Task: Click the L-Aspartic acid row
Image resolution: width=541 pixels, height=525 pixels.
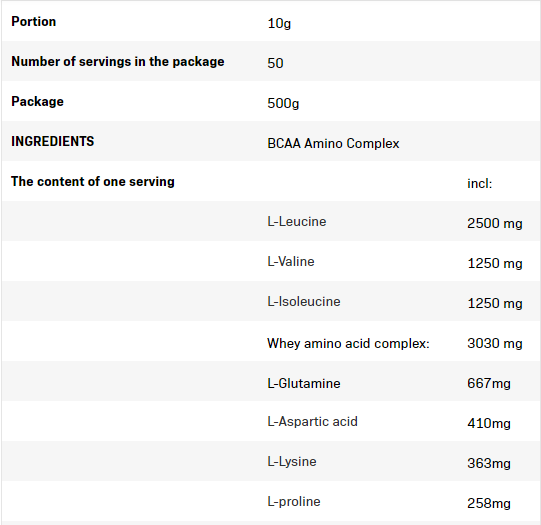Action: (x=270, y=421)
